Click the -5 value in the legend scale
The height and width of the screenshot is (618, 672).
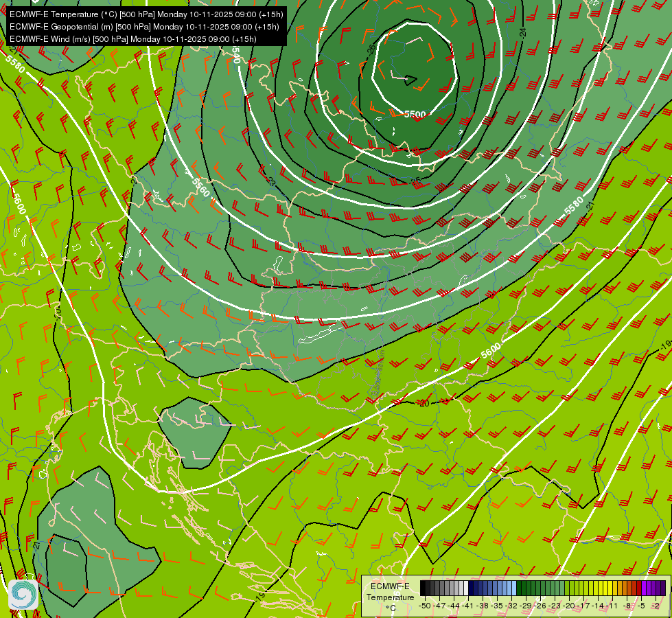tap(641, 606)
